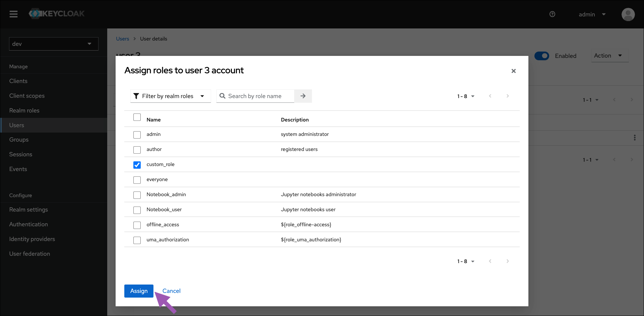Submit role search with arrow button
644x316 pixels.
click(x=303, y=96)
